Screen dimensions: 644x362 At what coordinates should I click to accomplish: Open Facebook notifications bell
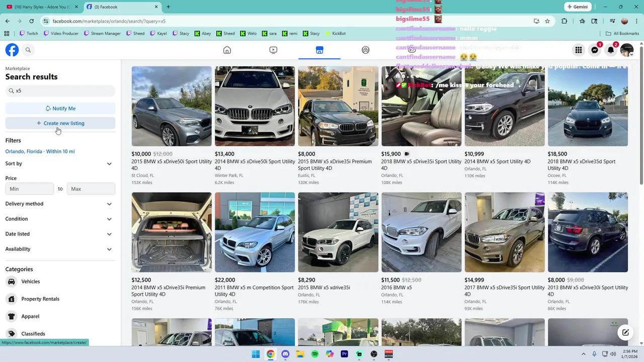pos(611,50)
